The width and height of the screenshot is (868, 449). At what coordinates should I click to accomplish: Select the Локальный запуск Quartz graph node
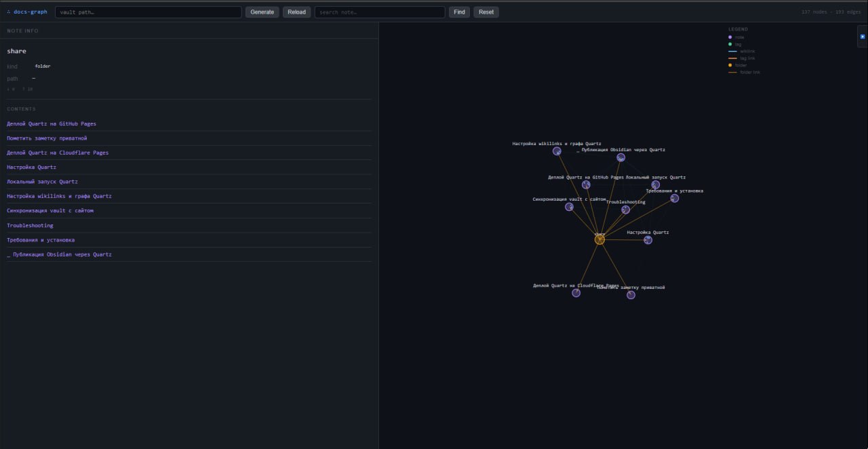[x=655, y=184]
